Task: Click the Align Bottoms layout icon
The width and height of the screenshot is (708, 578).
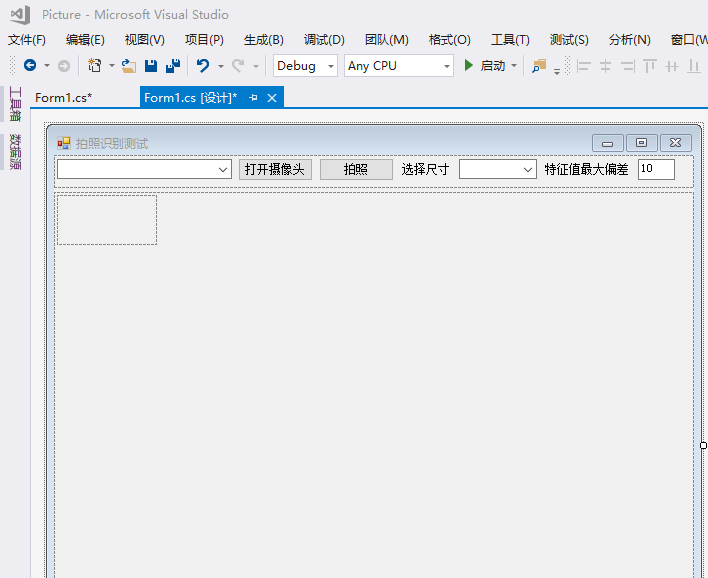Action: point(694,66)
